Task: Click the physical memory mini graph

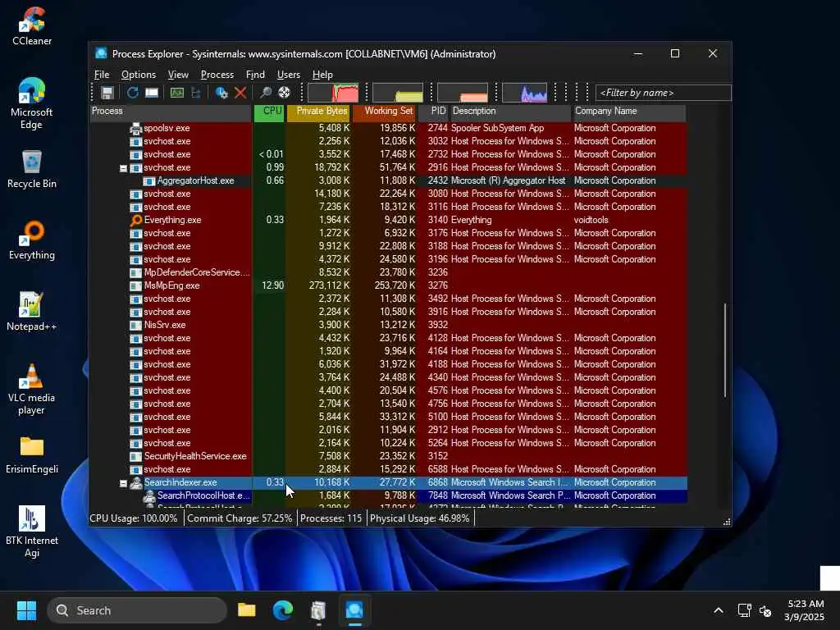Action: pos(463,93)
